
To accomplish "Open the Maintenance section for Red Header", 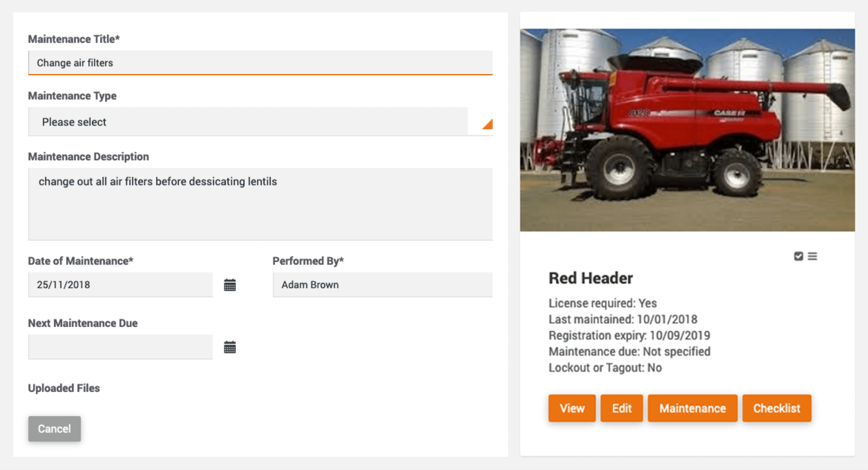I will [x=692, y=408].
